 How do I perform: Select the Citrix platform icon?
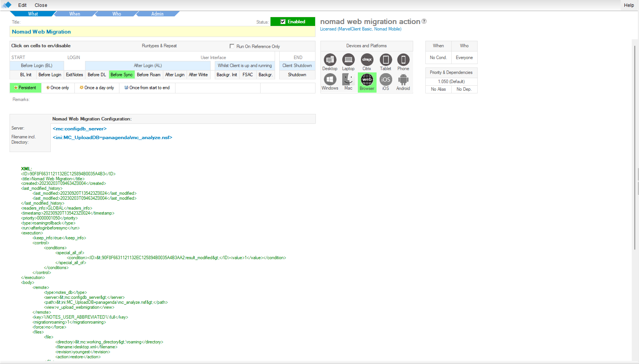coord(367,60)
